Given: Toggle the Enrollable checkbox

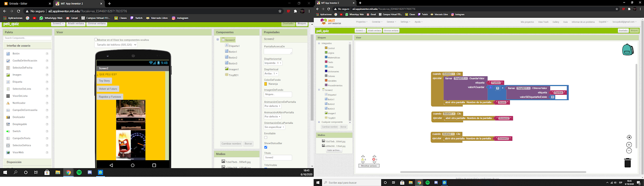Looking at the screenshot, I should (x=266, y=138).
